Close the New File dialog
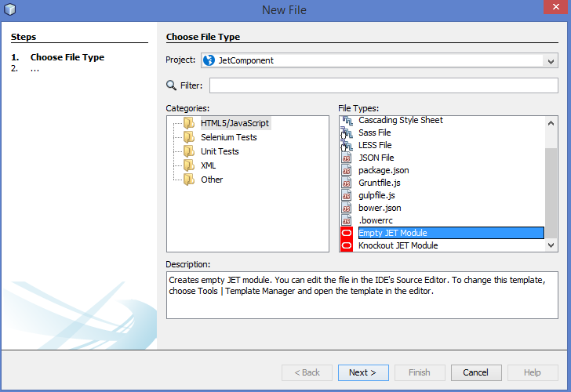 tap(555, 7)
